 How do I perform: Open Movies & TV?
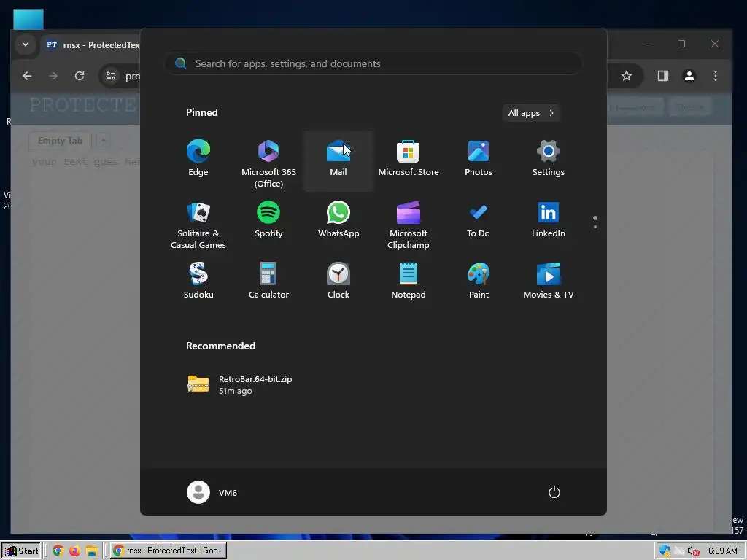[548, 282]
